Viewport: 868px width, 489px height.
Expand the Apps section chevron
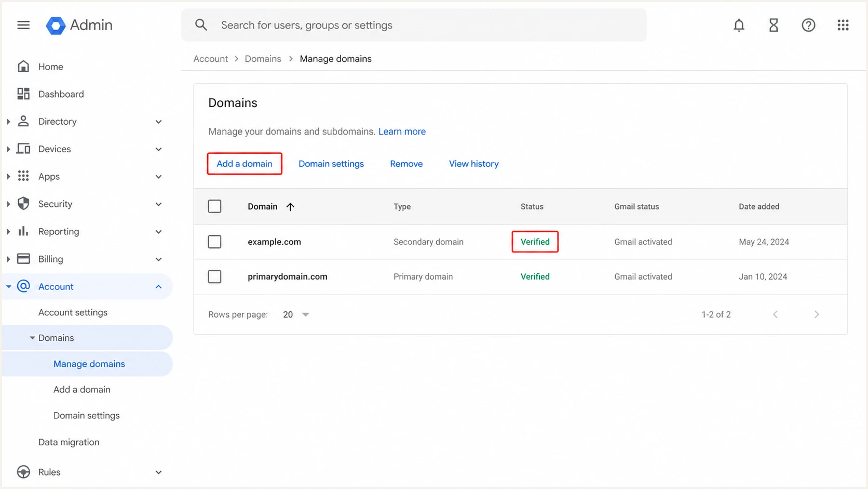(x=159, y=177)
